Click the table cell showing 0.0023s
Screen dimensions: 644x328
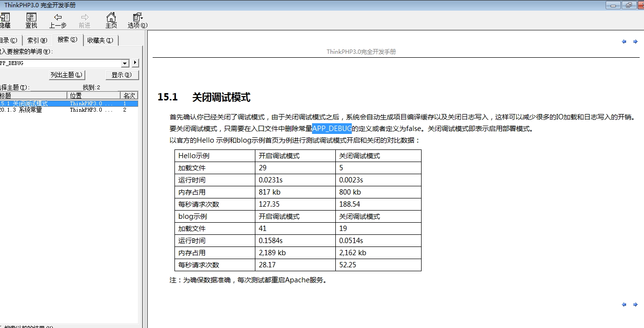pos(378,180)
